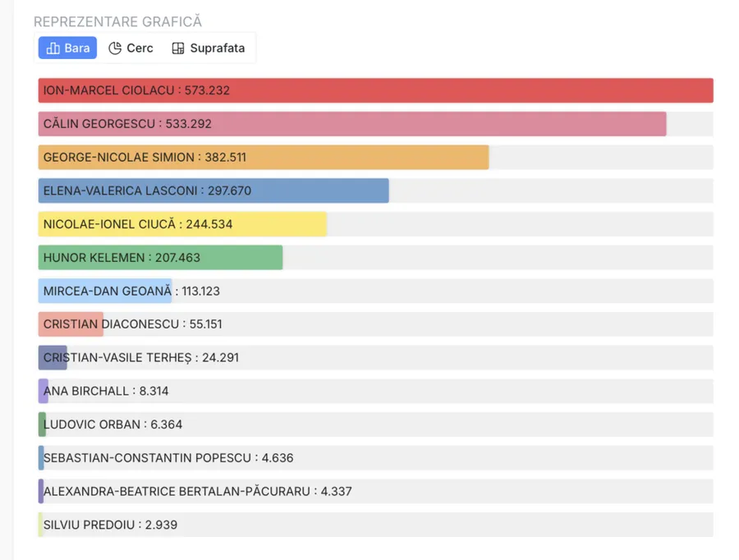Click the Cristian Diaconescu salmon bar
The height and width of the screenshot is (560, 739).
click(x=71, y=324)
